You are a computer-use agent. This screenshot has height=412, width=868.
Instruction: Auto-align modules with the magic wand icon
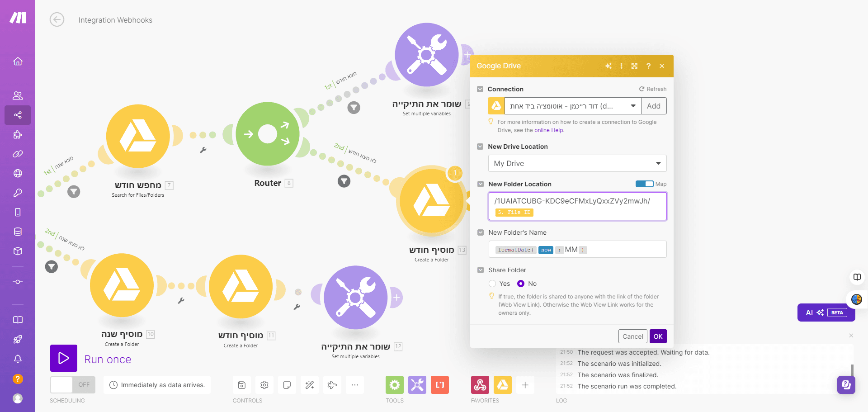click(x=310, y=385)
